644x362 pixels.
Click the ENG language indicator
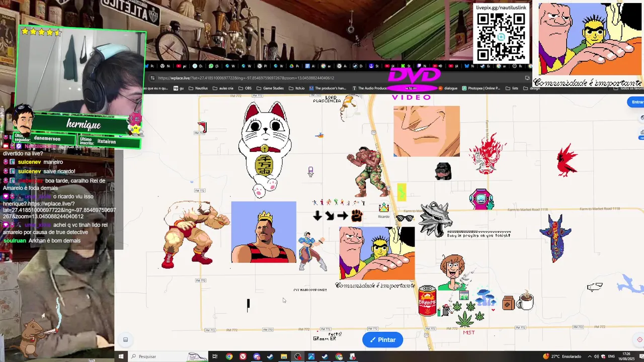point(611,356)
